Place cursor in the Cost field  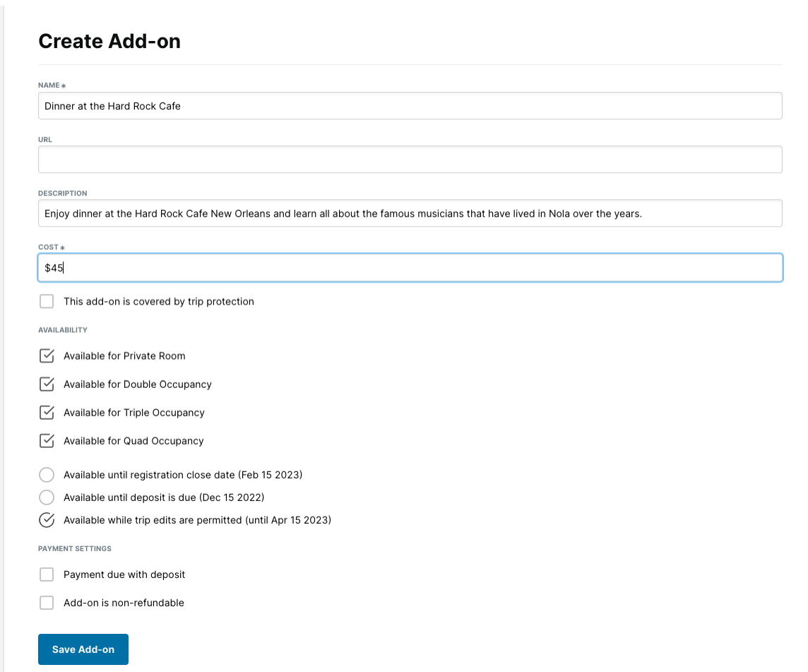(x=283, y=267)
